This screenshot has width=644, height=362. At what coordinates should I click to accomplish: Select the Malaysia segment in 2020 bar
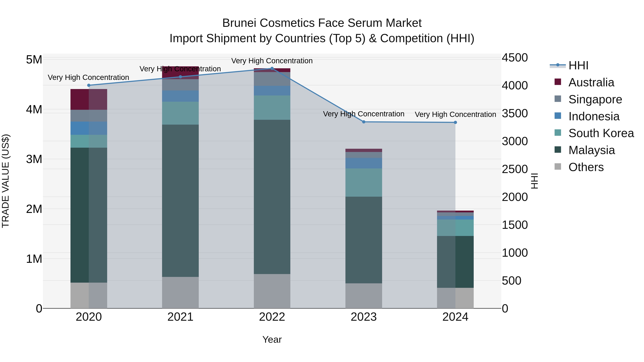[89, 215]
